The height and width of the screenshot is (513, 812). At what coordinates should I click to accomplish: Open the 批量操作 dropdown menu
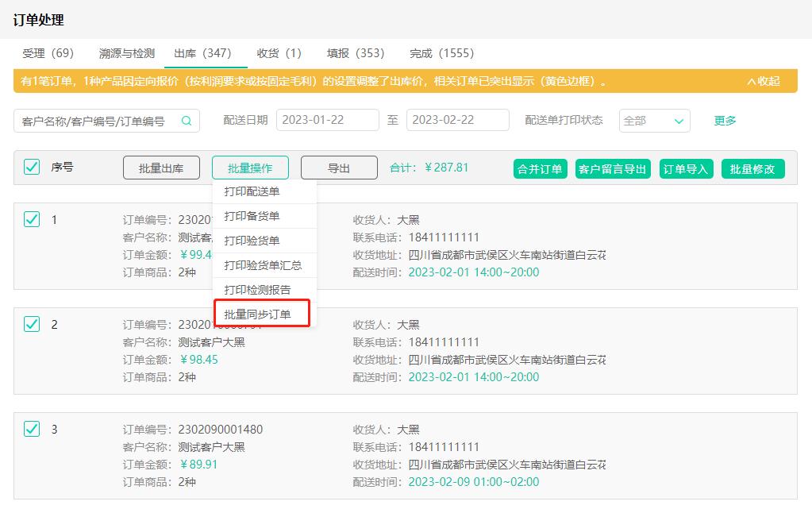pos(250,168)
